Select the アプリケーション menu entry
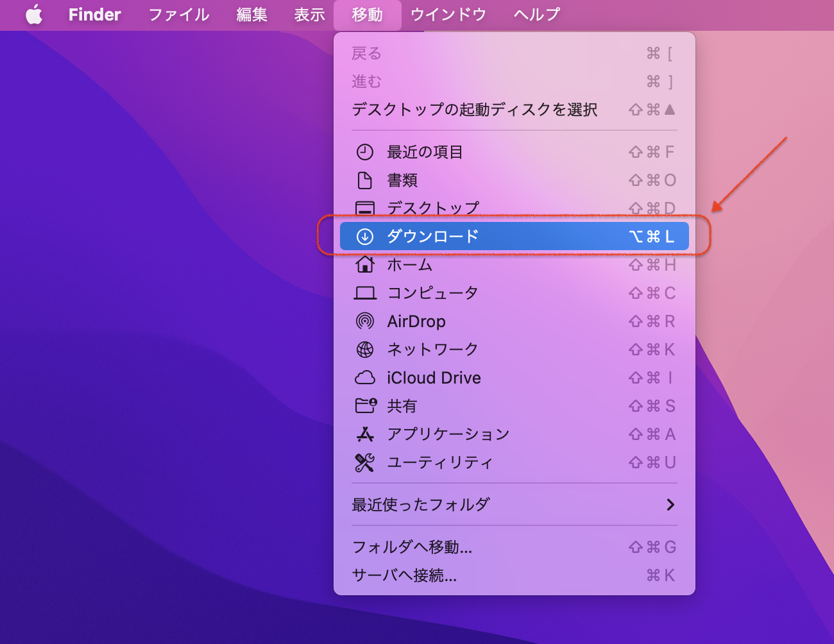The height and width of the screenshot is (644, 834). click(x=514, y=434)
